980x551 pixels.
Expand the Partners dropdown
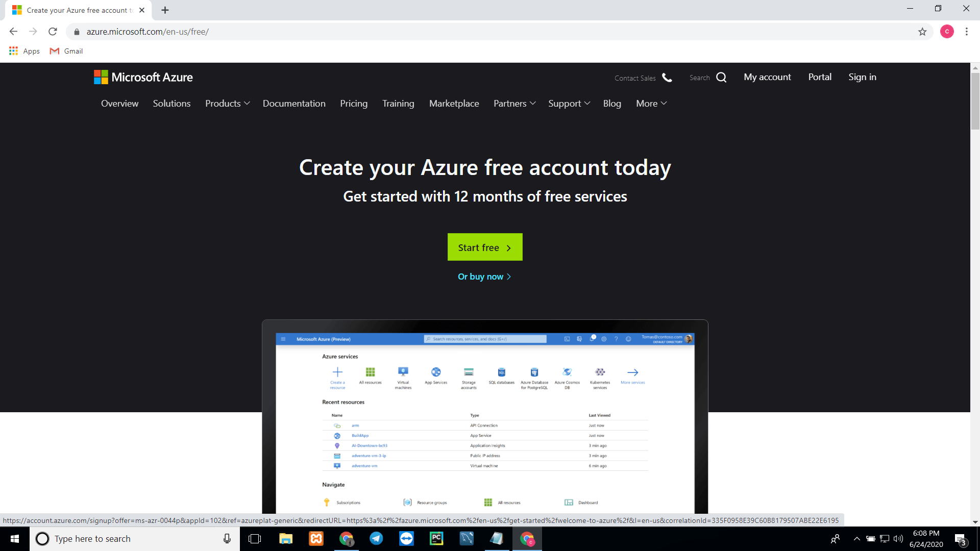514,104
